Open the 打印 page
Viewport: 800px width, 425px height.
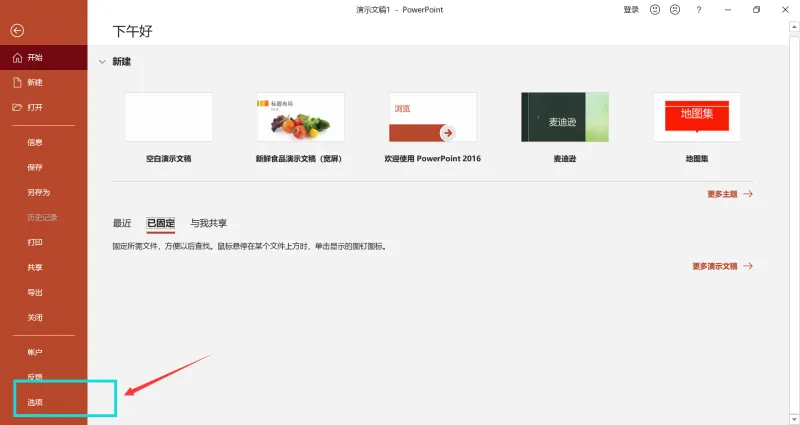click(35, 242)
